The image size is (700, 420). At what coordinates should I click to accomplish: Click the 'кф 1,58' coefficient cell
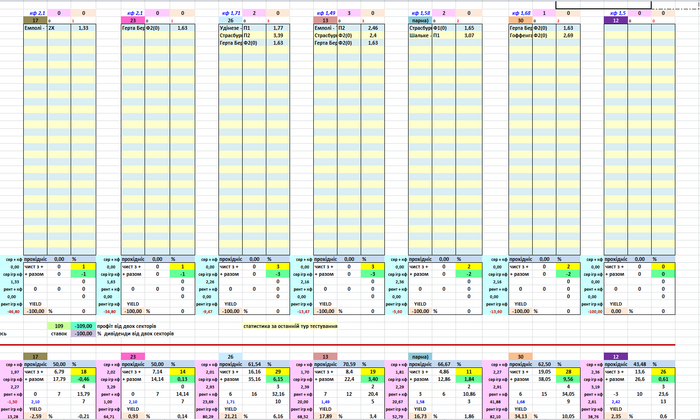[x=420, y=13]
